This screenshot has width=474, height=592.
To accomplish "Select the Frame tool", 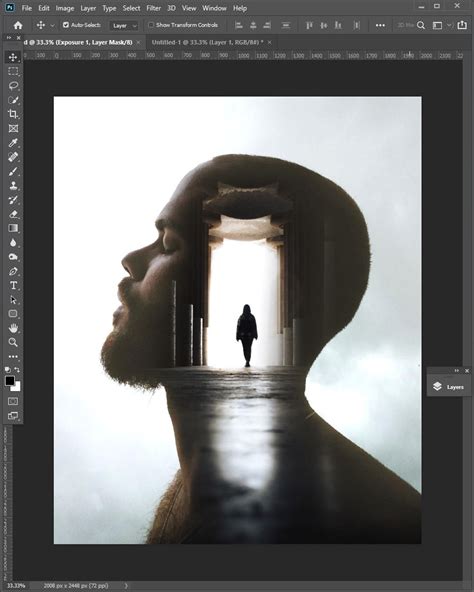I will tap(13, 128).
